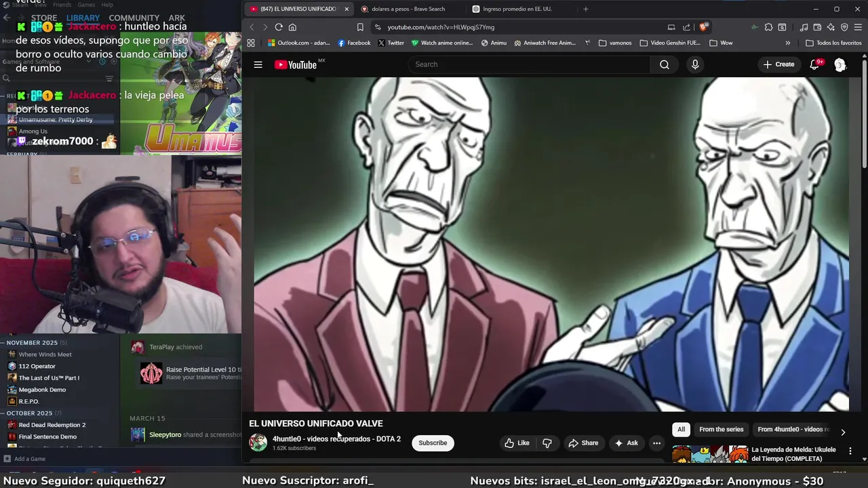Open YouTube notifications bell
The image size is (868, 488).
815,64
